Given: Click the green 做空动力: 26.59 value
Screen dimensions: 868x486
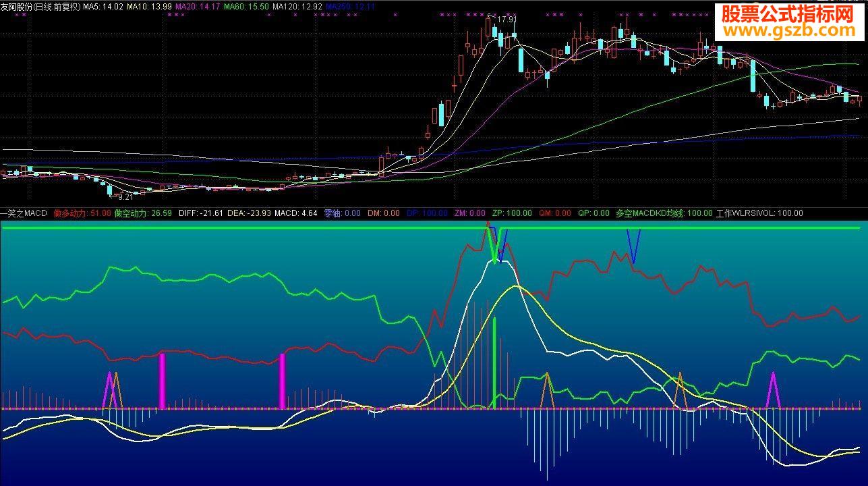Looking at the screenshot, I should click(143, 213).
